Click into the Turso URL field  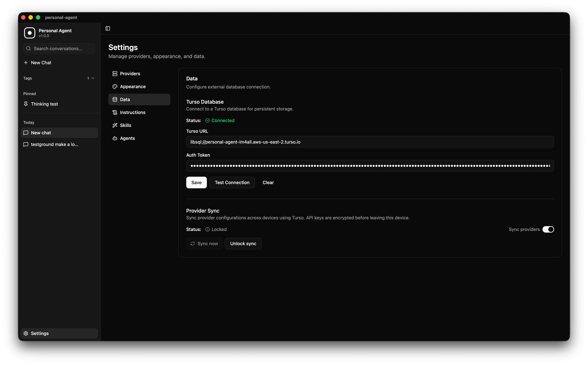[370, 142]
